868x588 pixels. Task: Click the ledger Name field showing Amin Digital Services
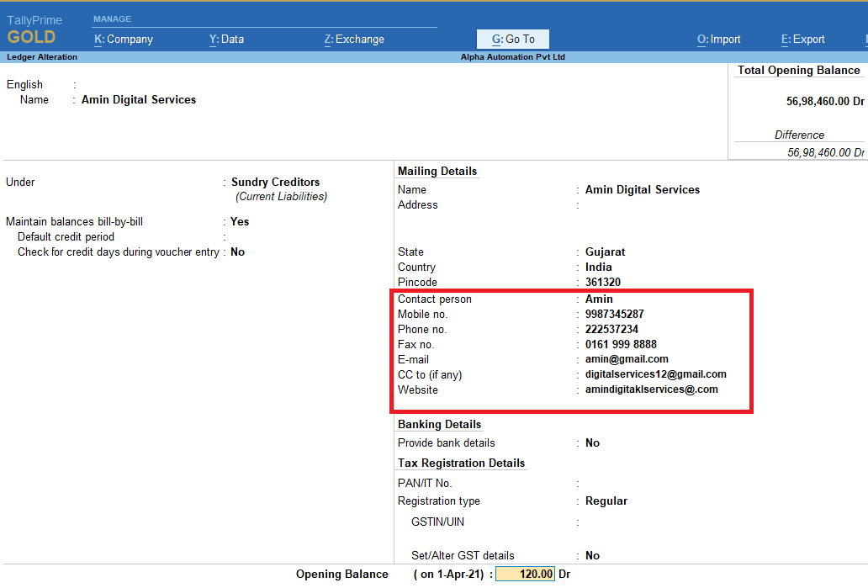[138, 99]
